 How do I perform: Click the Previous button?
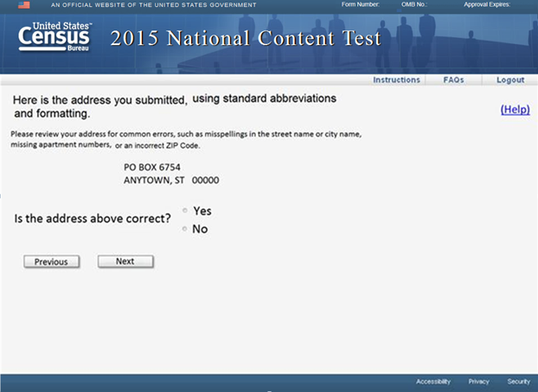pyautogui.click(x=52, y=261)
